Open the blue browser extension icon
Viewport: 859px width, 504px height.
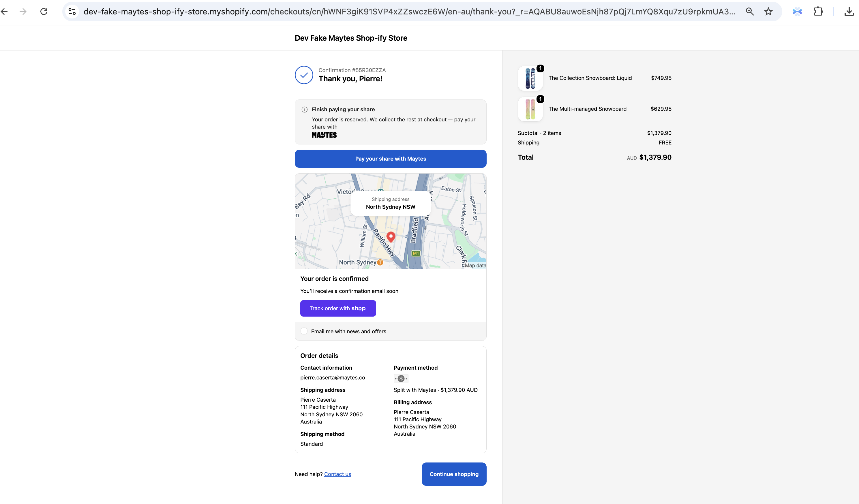pos(797,12)
